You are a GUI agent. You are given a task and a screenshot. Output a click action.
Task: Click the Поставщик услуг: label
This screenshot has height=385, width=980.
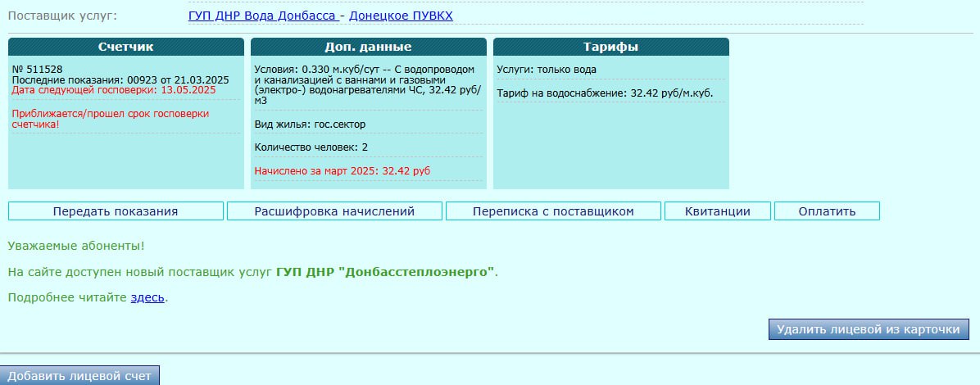click(62, 16)
